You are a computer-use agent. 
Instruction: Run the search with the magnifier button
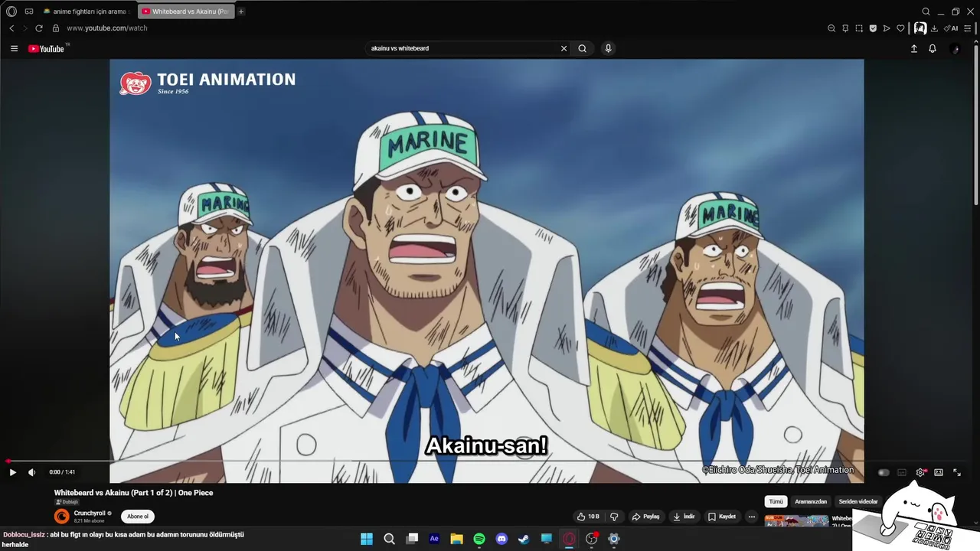[x=582, y=48]
